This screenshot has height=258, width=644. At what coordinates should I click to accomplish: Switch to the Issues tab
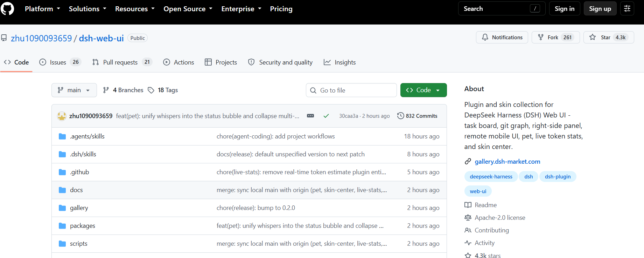pyautogui.click(x=60, y=62)
